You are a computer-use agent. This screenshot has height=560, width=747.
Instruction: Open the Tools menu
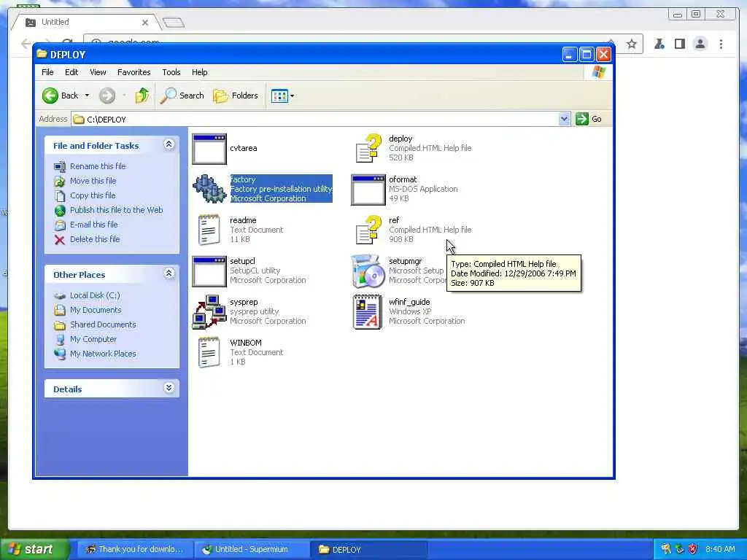pos(171,72)
